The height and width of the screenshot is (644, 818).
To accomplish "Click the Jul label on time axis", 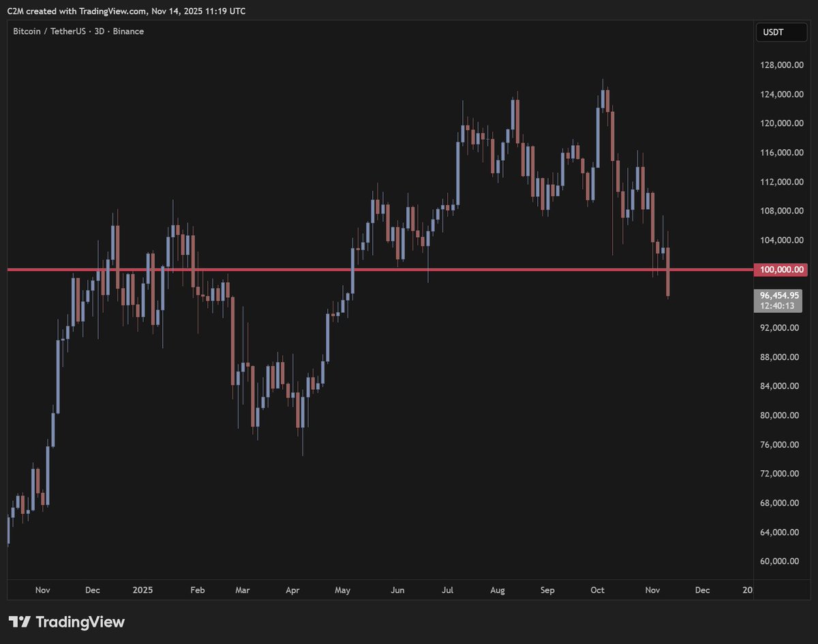I will [x=449, y=590].
